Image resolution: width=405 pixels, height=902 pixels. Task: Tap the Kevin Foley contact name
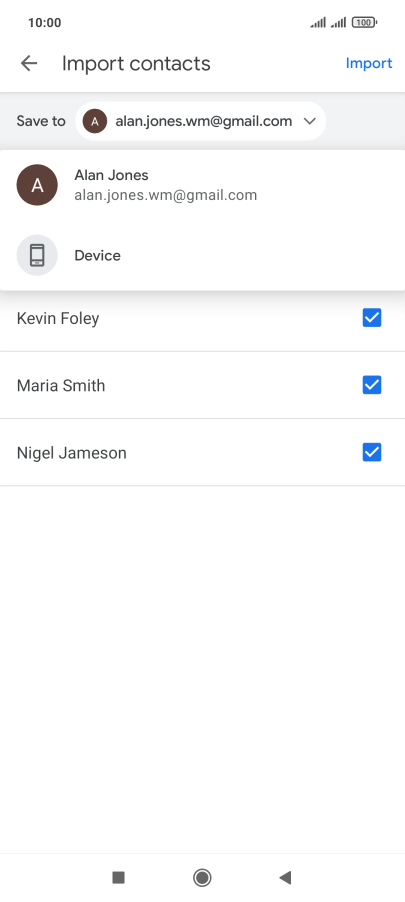(x=58, y=318)
